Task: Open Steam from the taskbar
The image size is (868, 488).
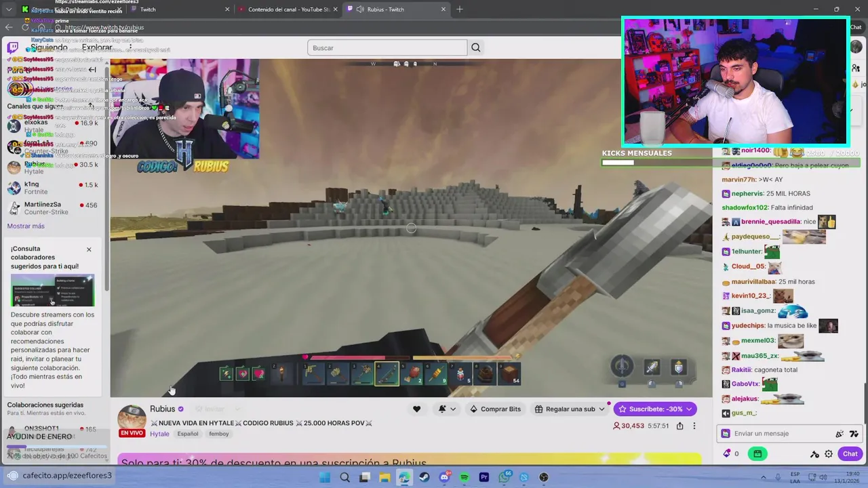Action: point(424,477)
